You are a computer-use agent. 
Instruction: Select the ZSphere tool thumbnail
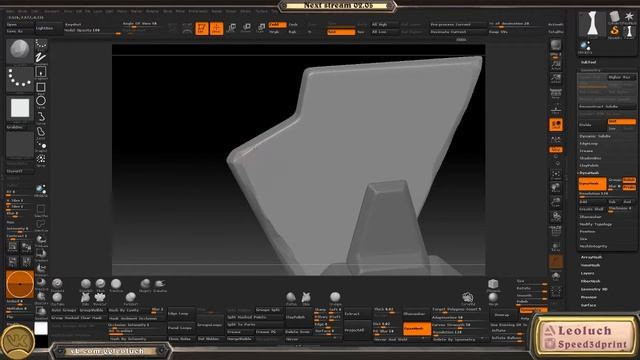[x=585, y=47]
